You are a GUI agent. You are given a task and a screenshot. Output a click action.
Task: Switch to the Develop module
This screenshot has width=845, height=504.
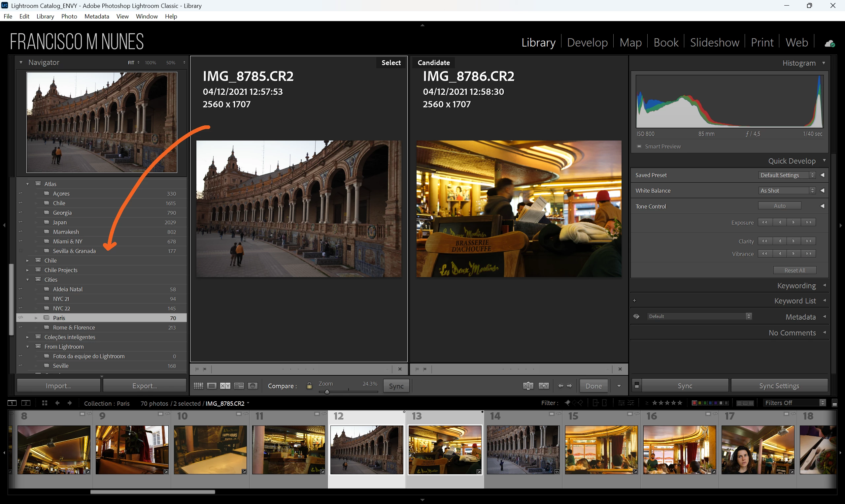(587, 43)
